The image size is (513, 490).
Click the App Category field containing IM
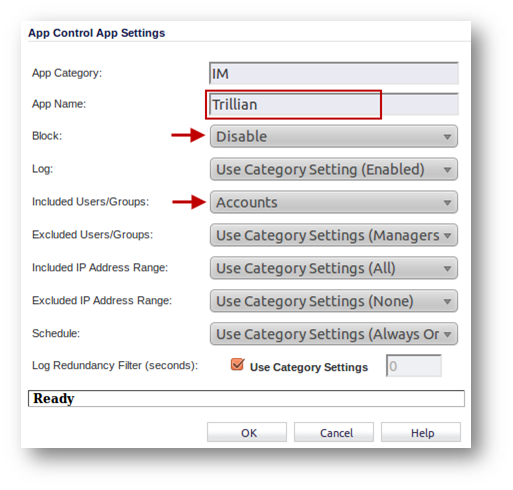tap(334, 73)
